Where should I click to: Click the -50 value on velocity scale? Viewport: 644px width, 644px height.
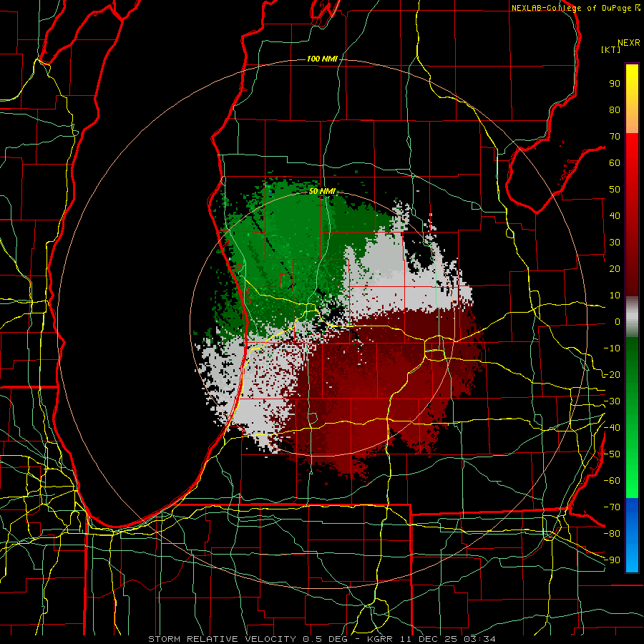[x=612, y=454]
